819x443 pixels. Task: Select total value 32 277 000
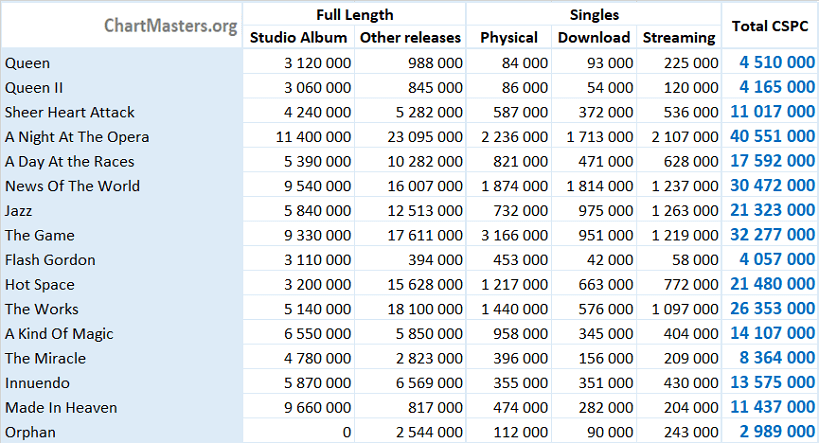click(x=773, y=235)
